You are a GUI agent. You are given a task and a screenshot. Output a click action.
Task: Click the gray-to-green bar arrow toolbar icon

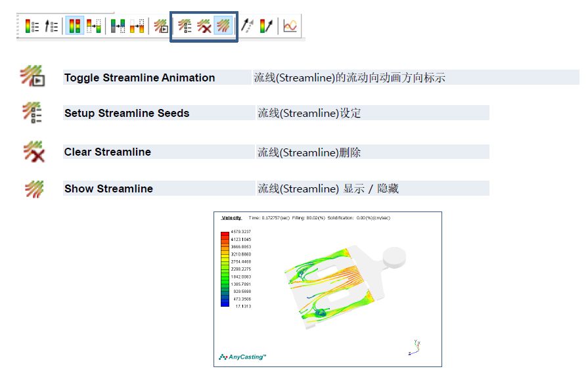[x=118, y=26]
